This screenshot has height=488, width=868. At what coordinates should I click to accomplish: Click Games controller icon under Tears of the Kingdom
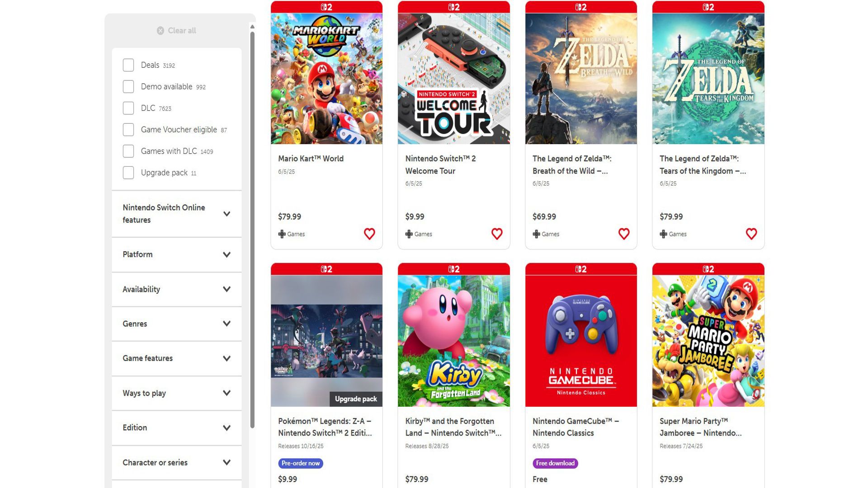click(664, 234)
